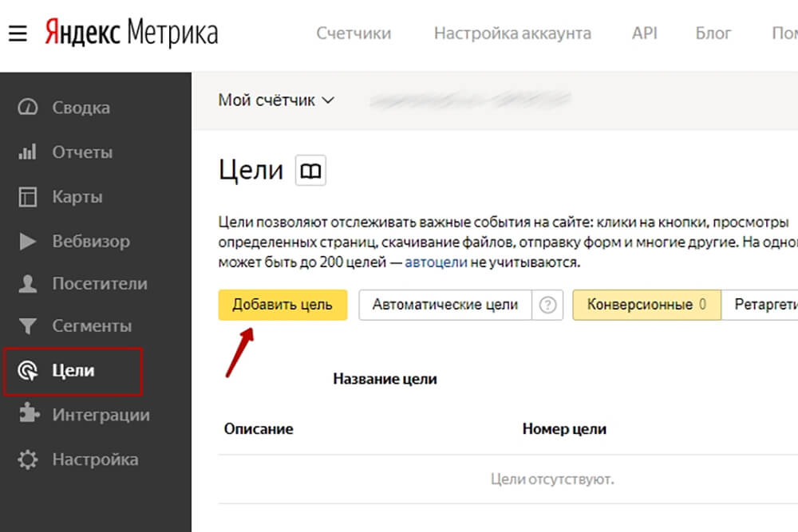Select Вебвизор in the sidebar
Viewport: 798px width, 532px height.
coord(91,241)
